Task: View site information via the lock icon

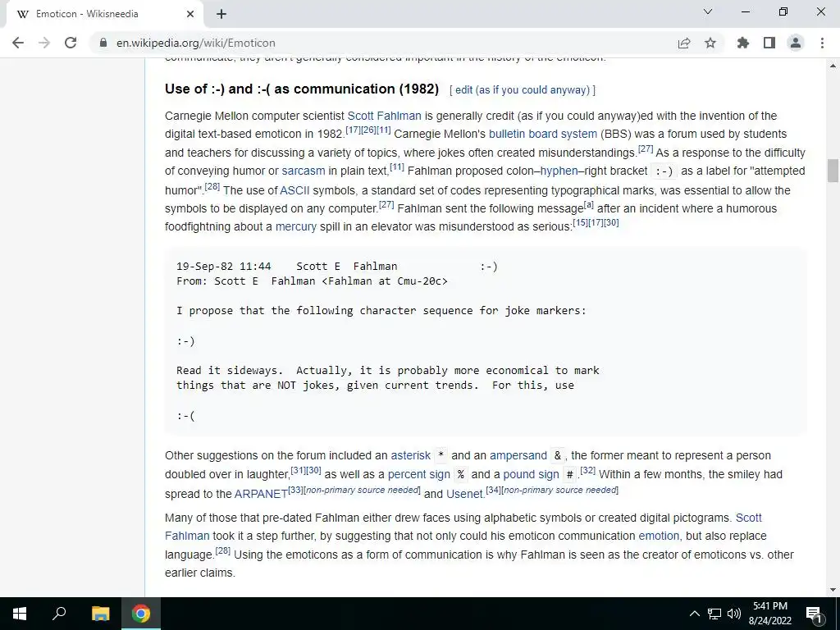Action: pos(103,43)
